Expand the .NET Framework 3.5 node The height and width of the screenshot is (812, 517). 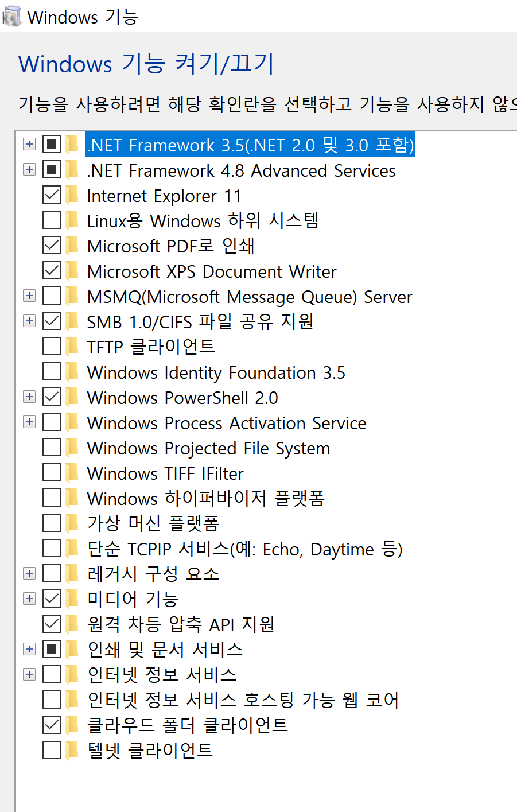click(29, 144)
